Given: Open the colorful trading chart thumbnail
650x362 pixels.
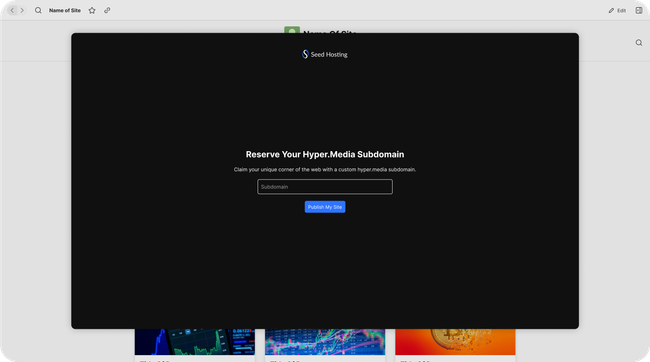Looking at the screenshot, I should [325, 342].
